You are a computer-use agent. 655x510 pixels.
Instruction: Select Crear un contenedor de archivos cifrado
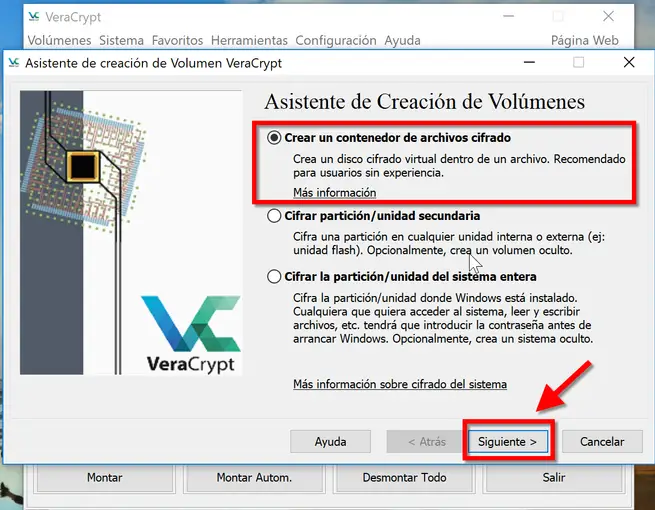click(x=388, y=137)
